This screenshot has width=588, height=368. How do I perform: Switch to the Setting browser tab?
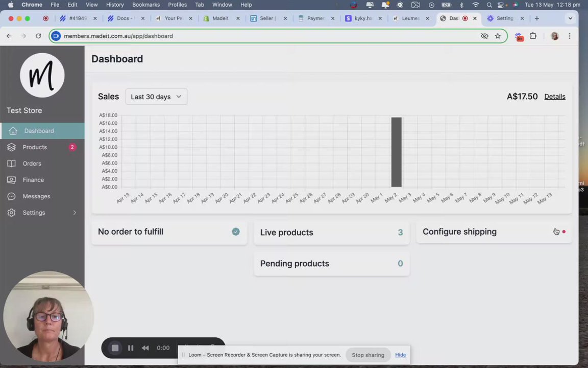pyautogui.click(x=505, y=18)
